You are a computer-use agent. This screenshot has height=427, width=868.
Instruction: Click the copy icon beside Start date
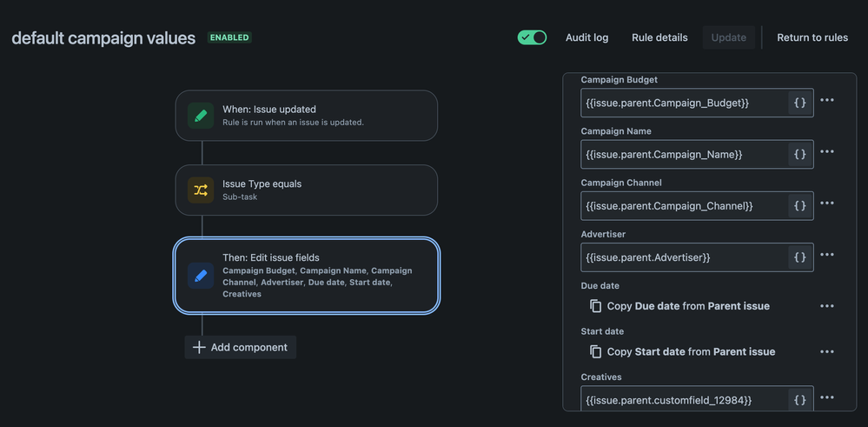pyautogui.click(x=595, y=351)
